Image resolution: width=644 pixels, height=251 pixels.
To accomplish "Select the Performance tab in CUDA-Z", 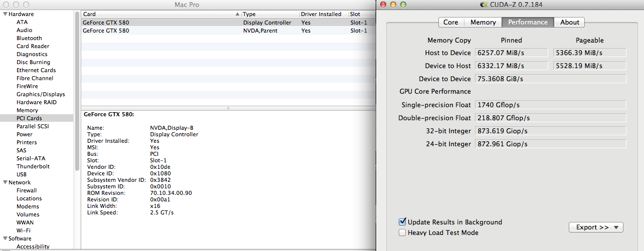I will click(528, 22).
